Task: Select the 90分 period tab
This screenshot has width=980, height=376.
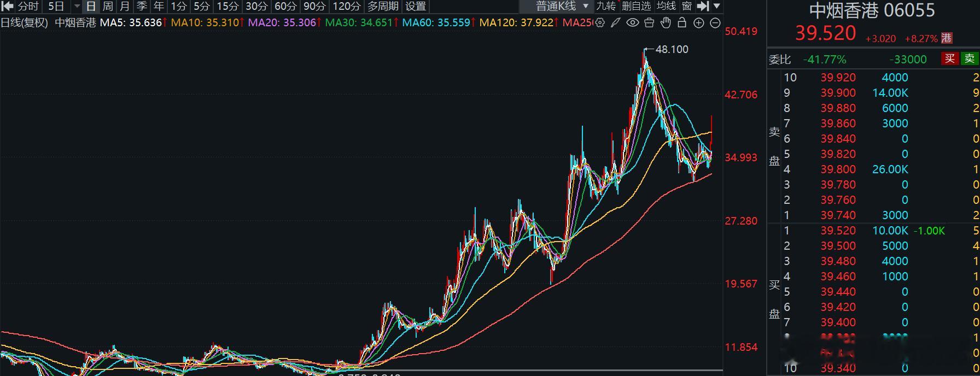Action: (x=314, y=7)
